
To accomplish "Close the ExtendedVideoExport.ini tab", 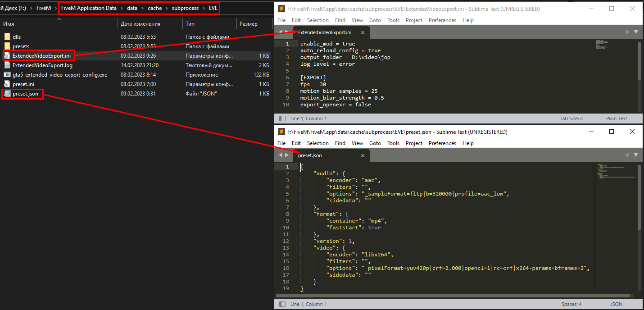I will [x=363, y=32].
